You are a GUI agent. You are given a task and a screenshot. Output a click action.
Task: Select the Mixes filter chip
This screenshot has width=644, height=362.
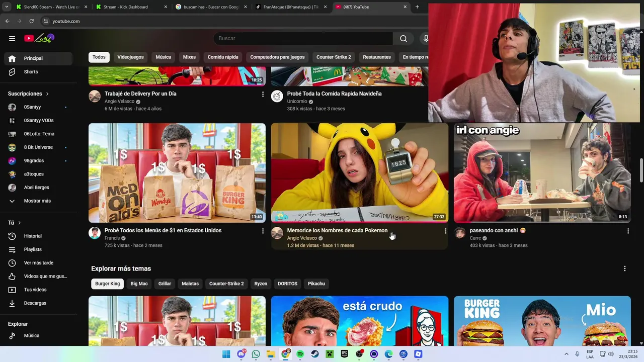(x=189, y=57)
